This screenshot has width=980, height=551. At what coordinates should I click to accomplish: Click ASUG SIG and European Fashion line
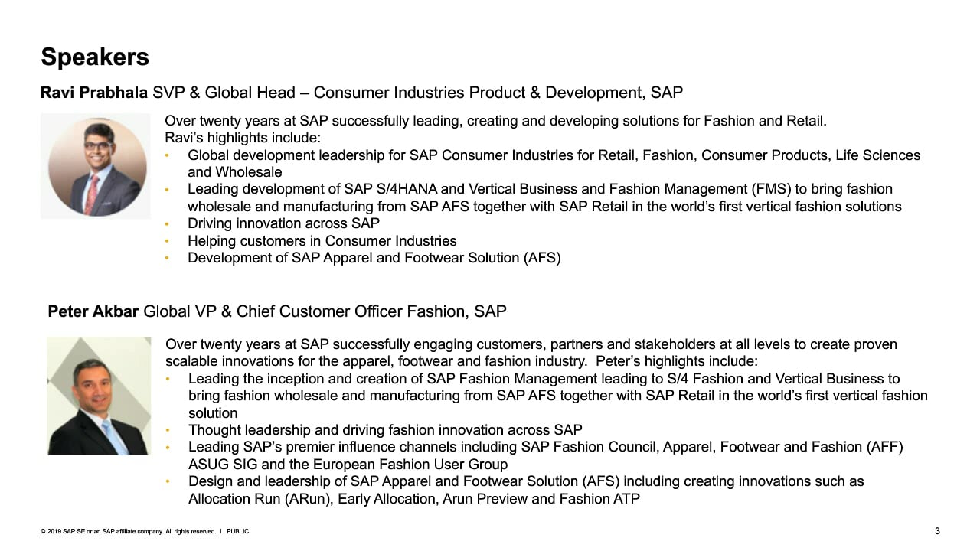(348, 465)
